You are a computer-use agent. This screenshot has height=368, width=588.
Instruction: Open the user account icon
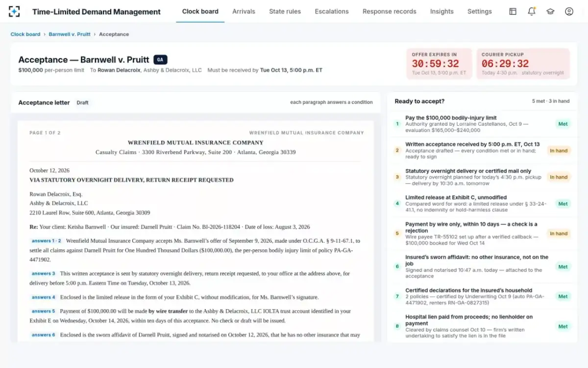coord(569,11)
